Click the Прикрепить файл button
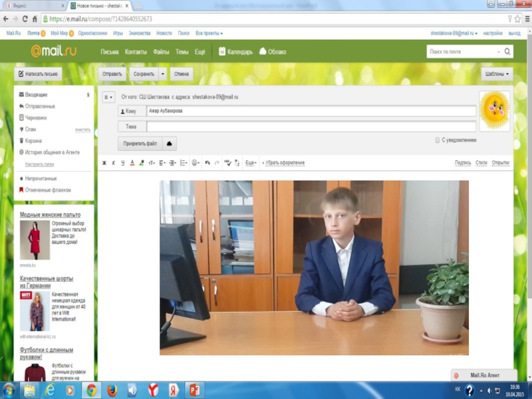This screenshot has width=532, height=399. coord(140,144)
